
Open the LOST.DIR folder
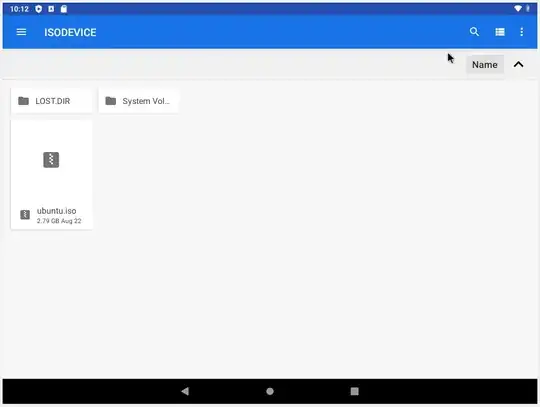tap(52, 101)
